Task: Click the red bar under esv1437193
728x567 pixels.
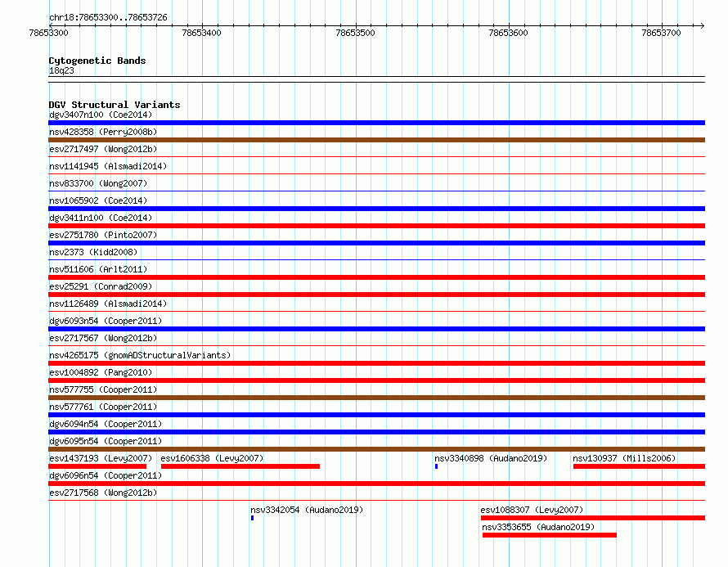Action: (x=97, y=466)
